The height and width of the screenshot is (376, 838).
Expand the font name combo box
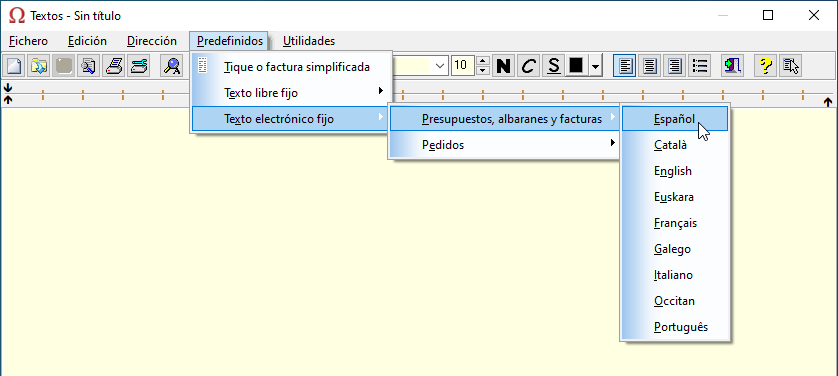pyautogui.click(x=440, y=66)
